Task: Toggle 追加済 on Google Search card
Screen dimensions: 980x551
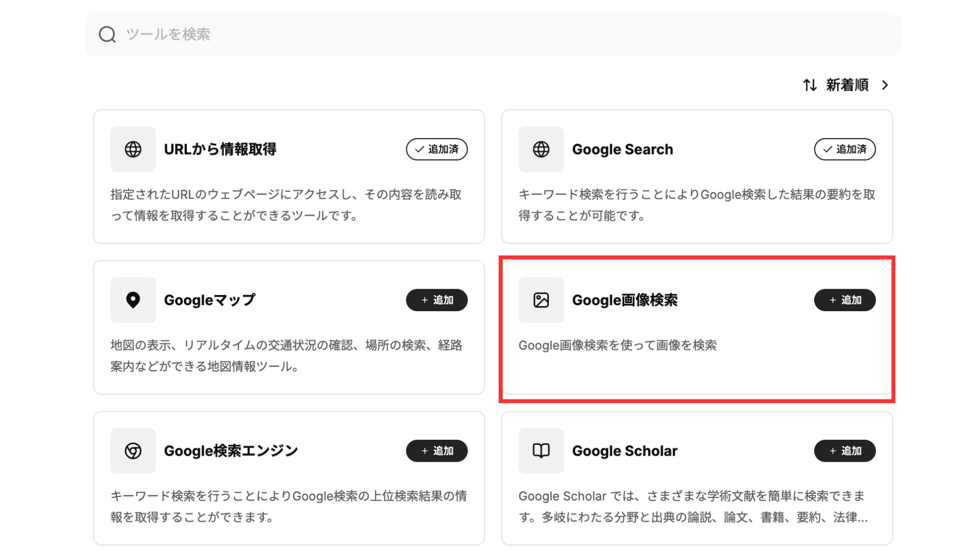Action: coord(845,149)
